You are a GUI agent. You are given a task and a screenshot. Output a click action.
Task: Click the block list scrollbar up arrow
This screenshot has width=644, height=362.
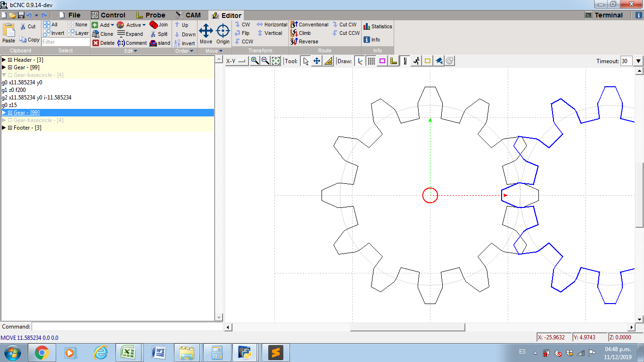(x=219, y=59)
